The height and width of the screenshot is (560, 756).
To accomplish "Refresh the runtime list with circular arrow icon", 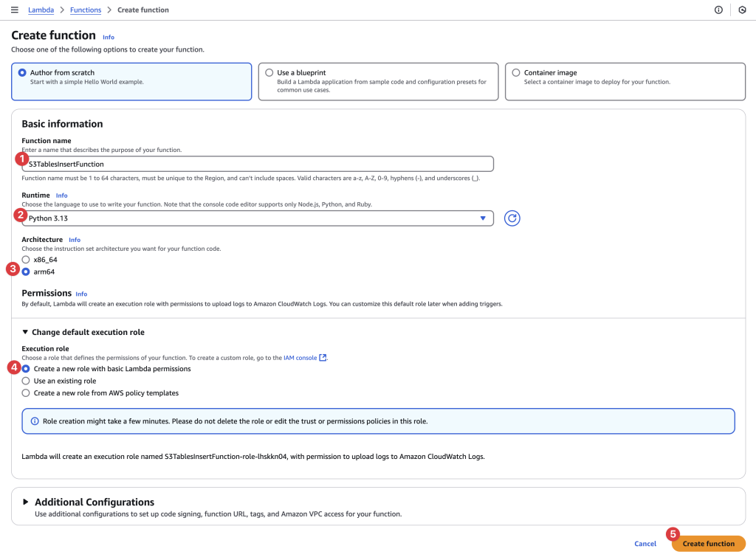I will 512,218.
